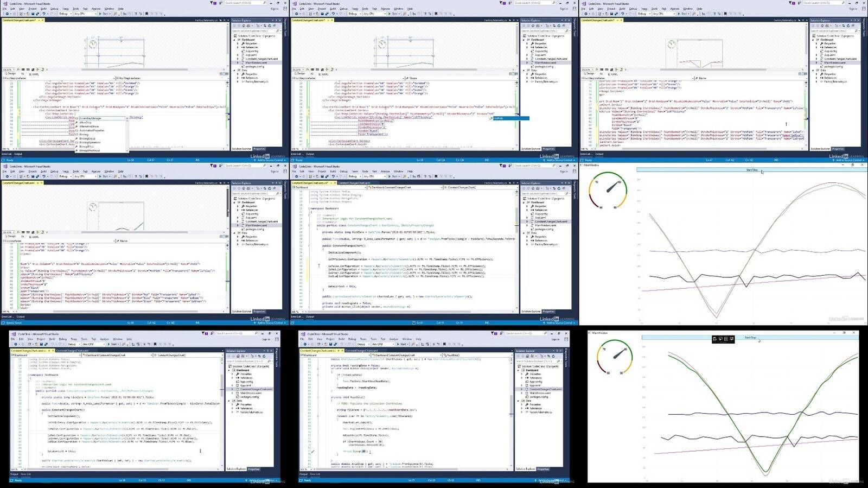The height and width of the screenshot is (488, 868).
Task: Click efficiency gauge in middle-right MainWindow
Action: (608, 191)
